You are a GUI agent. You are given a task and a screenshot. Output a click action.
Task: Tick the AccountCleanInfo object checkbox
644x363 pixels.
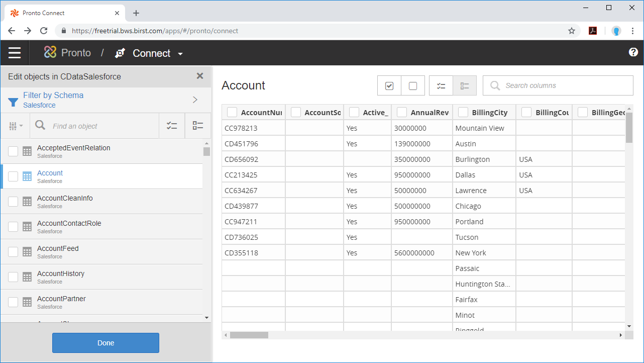(13, 202)
